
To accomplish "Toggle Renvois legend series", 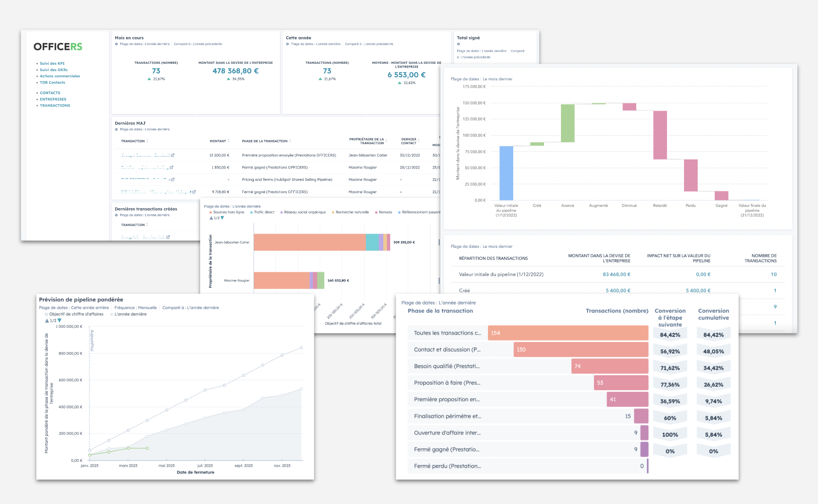I will [x=384, y=212].
